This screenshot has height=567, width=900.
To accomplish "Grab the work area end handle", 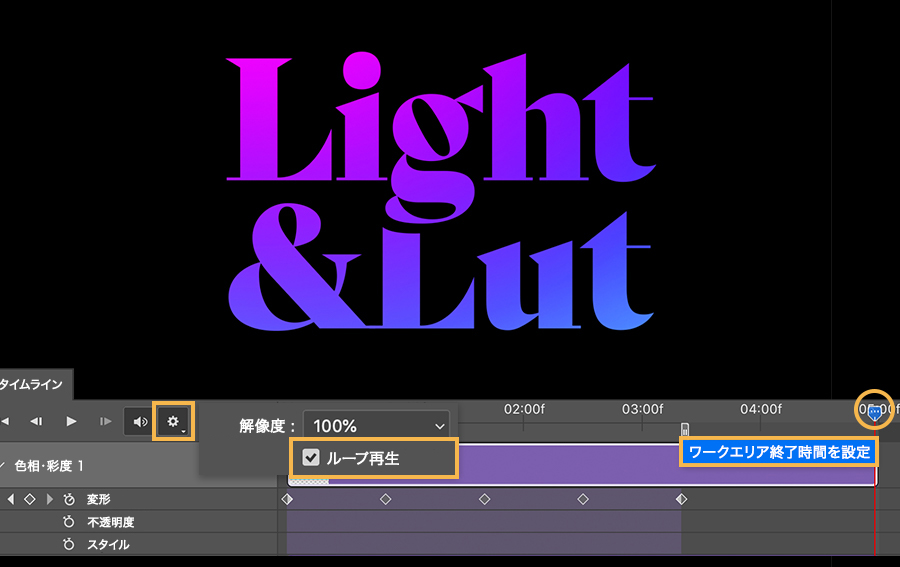I will pyautogui.click(x=685, y=429).
